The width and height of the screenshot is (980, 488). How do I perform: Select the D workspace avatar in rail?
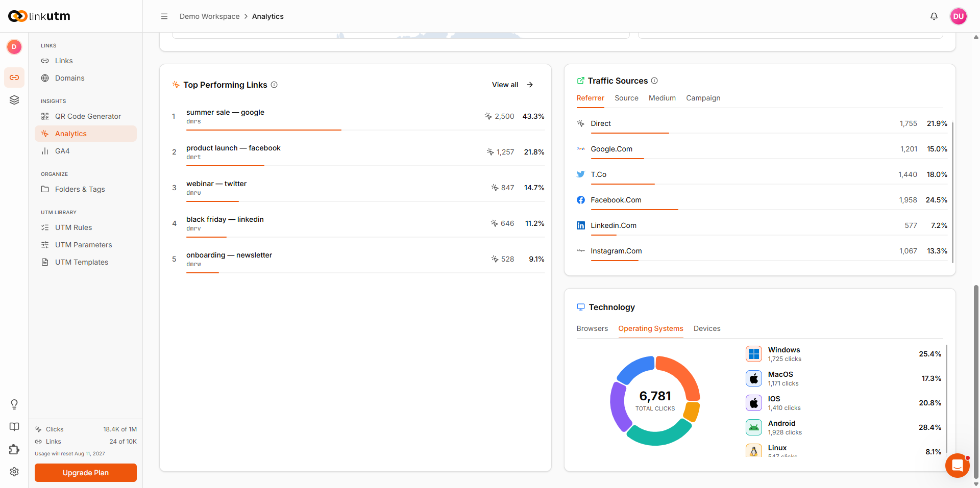[14, 47]
